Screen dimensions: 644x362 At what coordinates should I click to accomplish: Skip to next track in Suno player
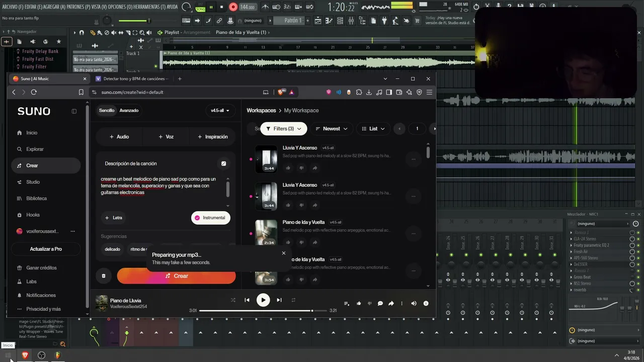click(x=279, y=300)
